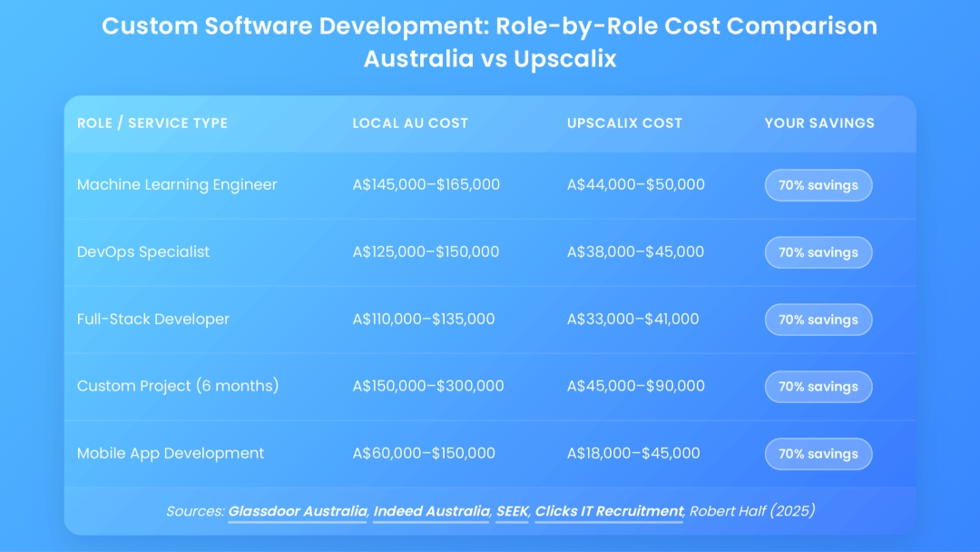980x552 pixels.
Task: Click the Role / Service Type column header
Action: click(x=152, y=123)
